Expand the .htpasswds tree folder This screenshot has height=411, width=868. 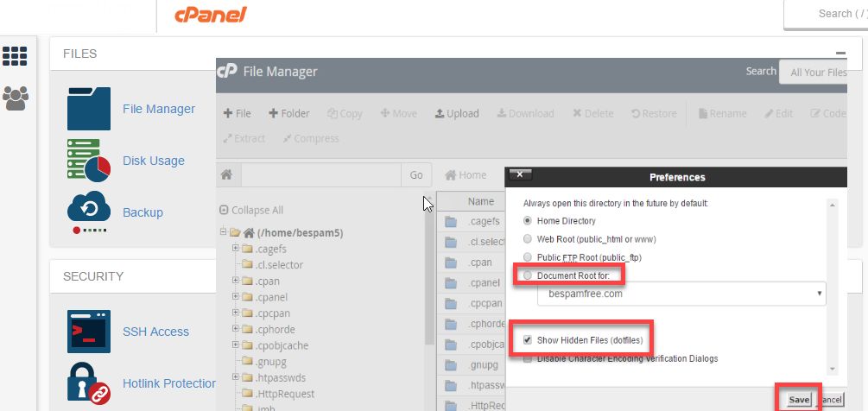click(235, 377)
